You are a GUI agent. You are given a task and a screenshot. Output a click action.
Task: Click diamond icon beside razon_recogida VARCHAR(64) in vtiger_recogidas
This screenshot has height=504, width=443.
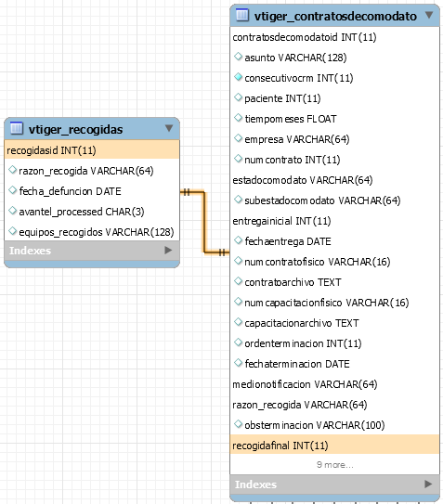tap(13, 170)
